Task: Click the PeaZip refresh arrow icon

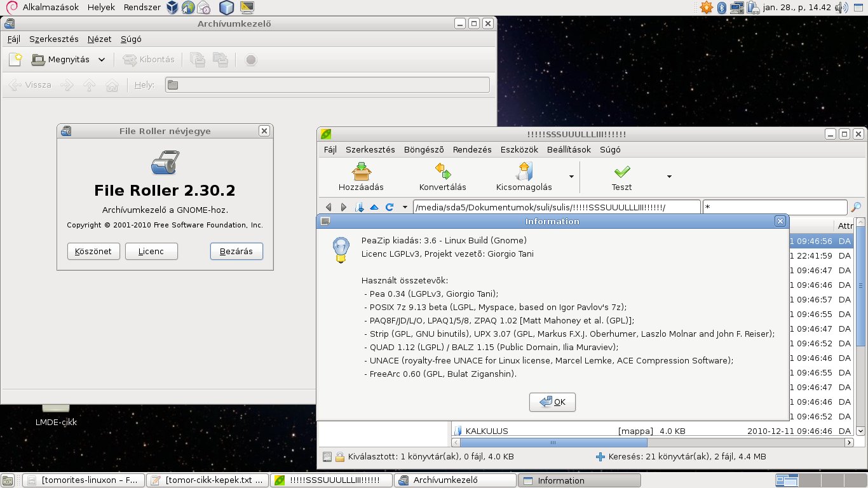Action: [x=390, y=207]
